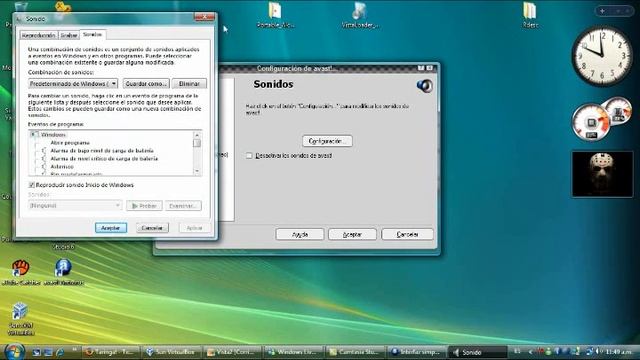Select Alarma de bajo nivel de carga event
The height and width of the screenshot is (360, 640).
[x=102, y=151]
